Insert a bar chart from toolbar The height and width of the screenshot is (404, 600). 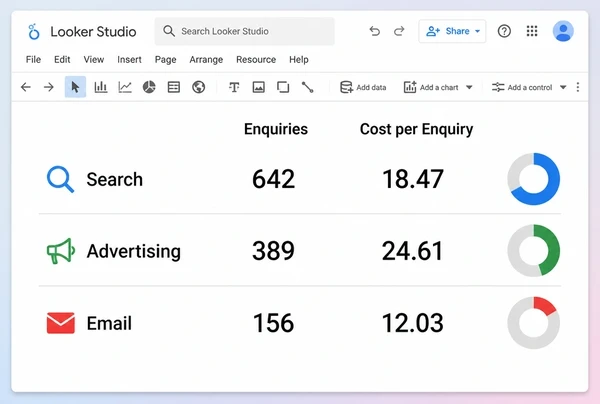pyautogui.click(x=101, y=87)
